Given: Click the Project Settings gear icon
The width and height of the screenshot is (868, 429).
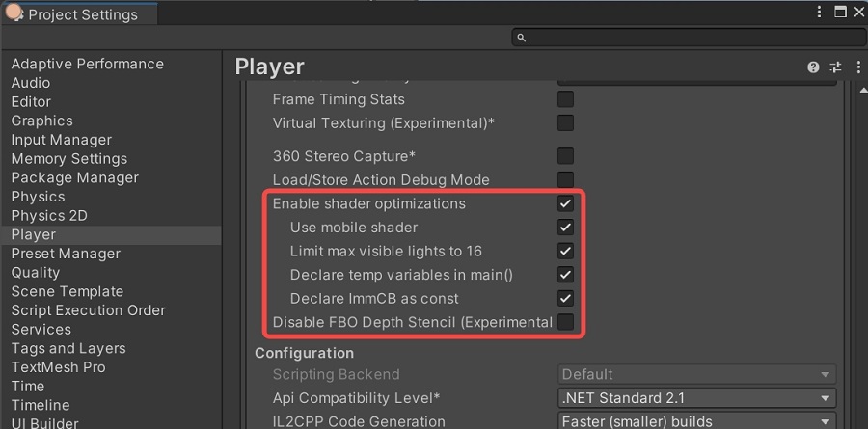Looking at the screenshot, I should [14, 13].
